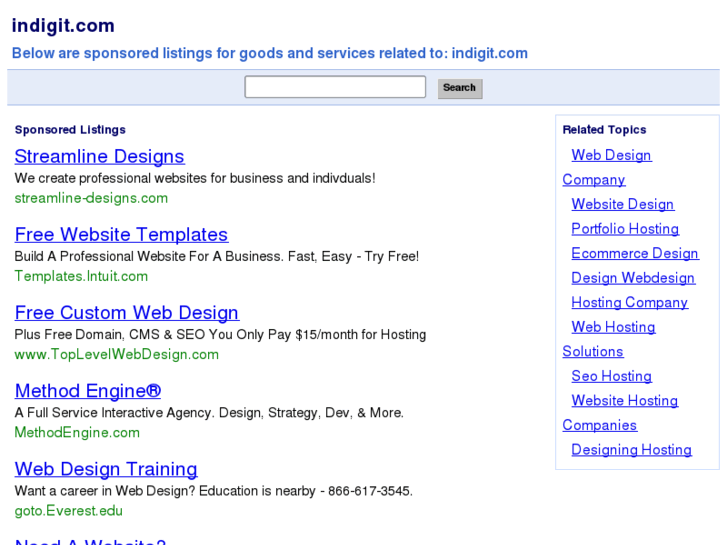Click the Templates.Intuit.com URL
Screen dimensions: 727x545
pyautogui.click(x=81, y=276)
